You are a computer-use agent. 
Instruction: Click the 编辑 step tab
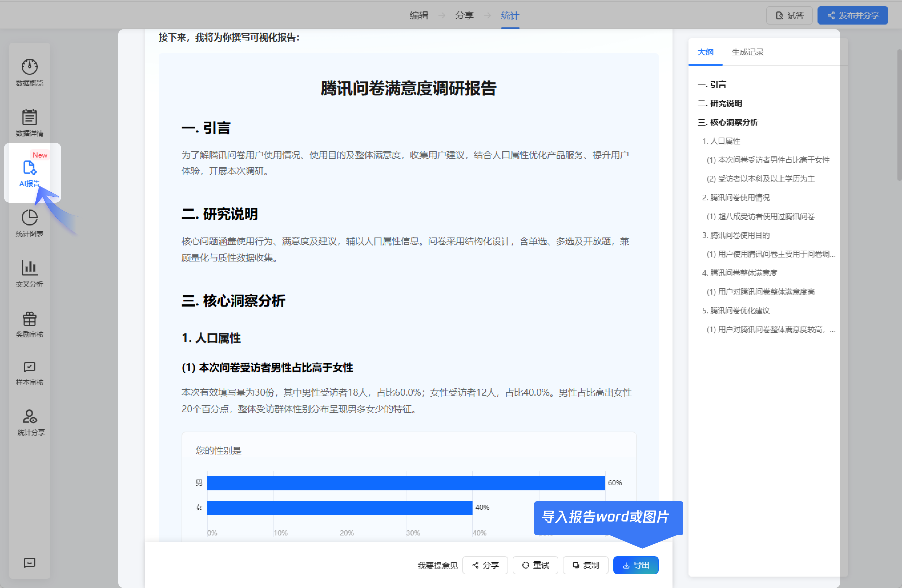[x=419, y=15]
